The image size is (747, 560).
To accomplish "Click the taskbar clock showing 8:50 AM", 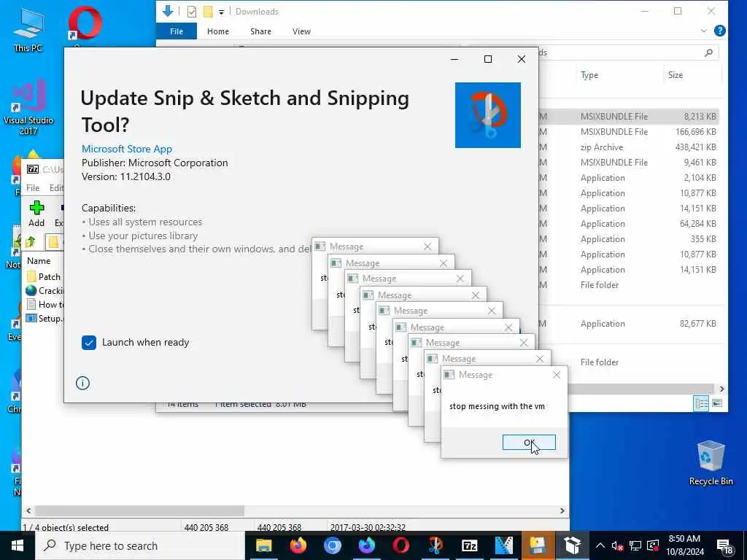I will coord(684,545).
